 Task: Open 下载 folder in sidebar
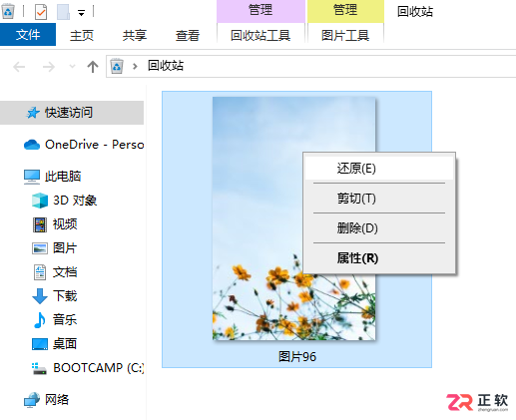point(65,296)
